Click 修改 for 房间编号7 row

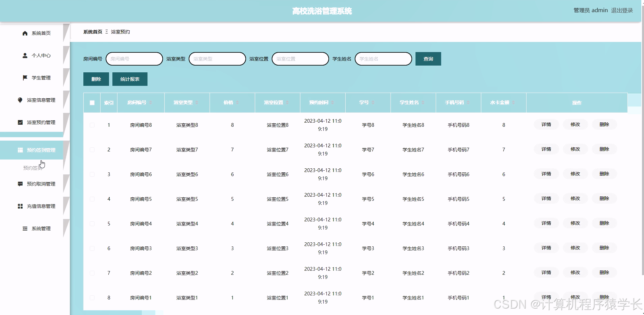click(x=575, y=149)
